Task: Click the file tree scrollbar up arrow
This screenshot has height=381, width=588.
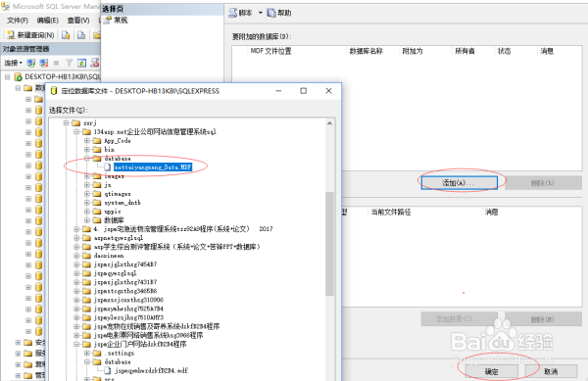Action: [329, 123]
